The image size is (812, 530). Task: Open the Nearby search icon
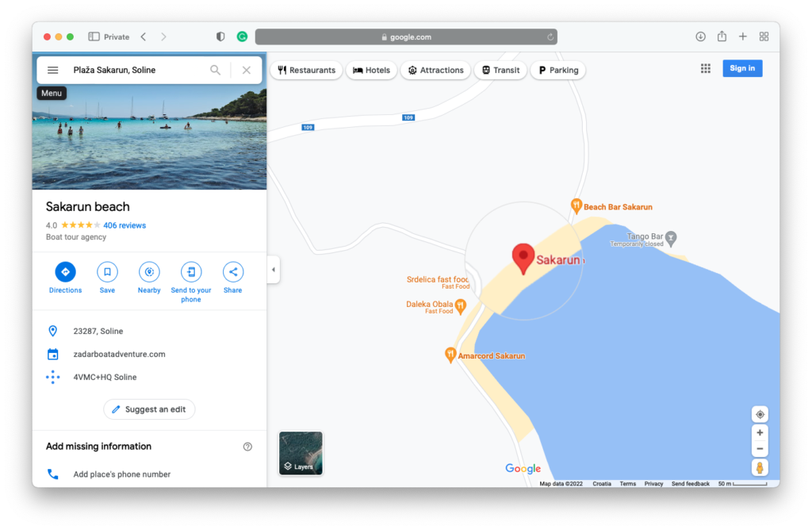149,272
